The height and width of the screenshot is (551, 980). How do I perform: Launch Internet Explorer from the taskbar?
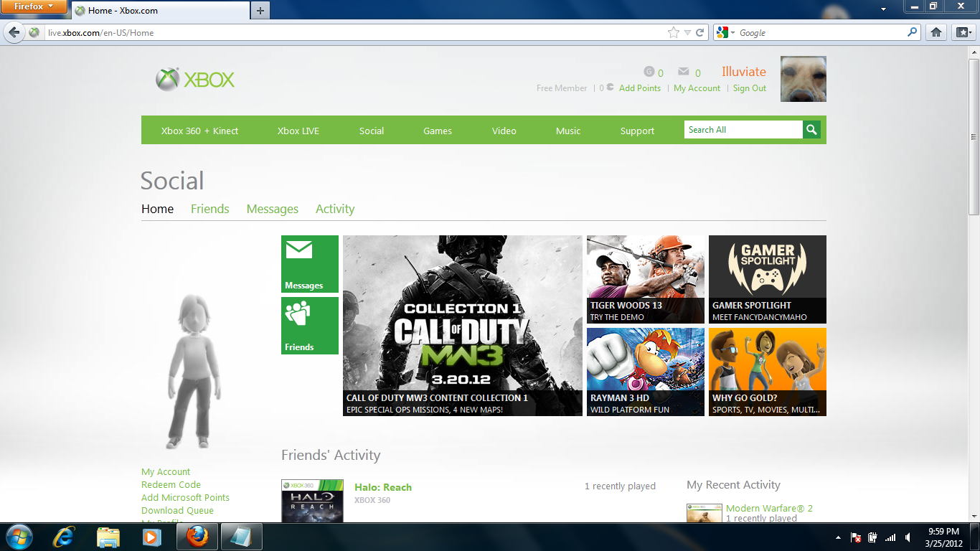(x=65, y=537)
